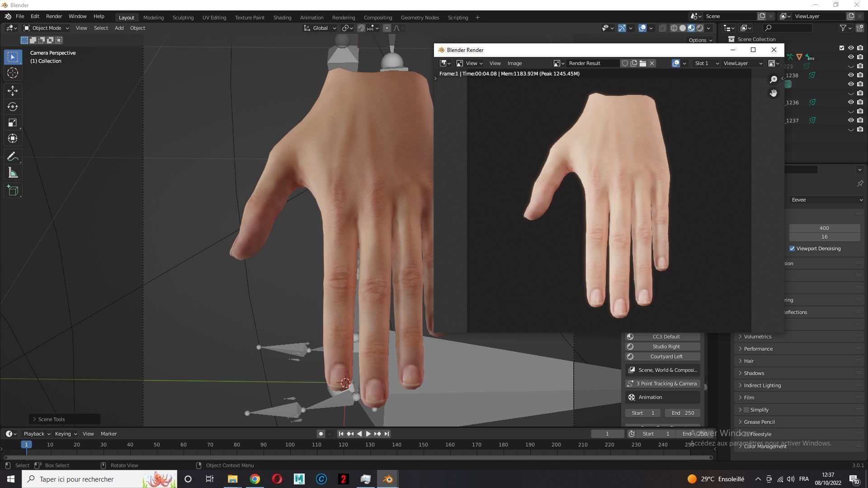Activate the zoom icon in the render view
This screenshot has width=868, height=488.
tap(774, 79)
